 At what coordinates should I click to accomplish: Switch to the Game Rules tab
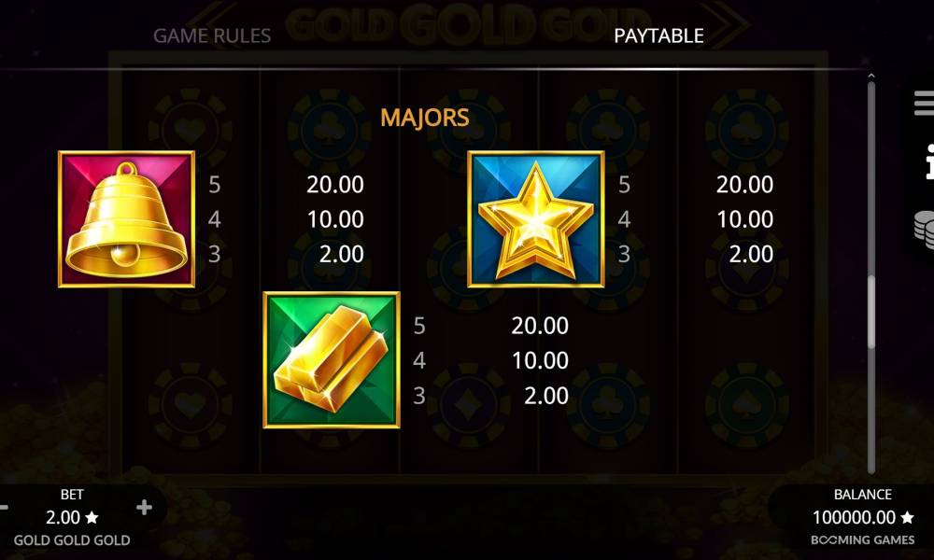[x=212, y=35]
